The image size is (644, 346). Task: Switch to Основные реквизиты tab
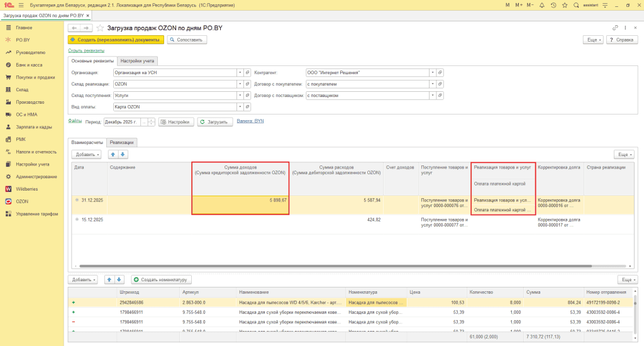click(92, 61)
